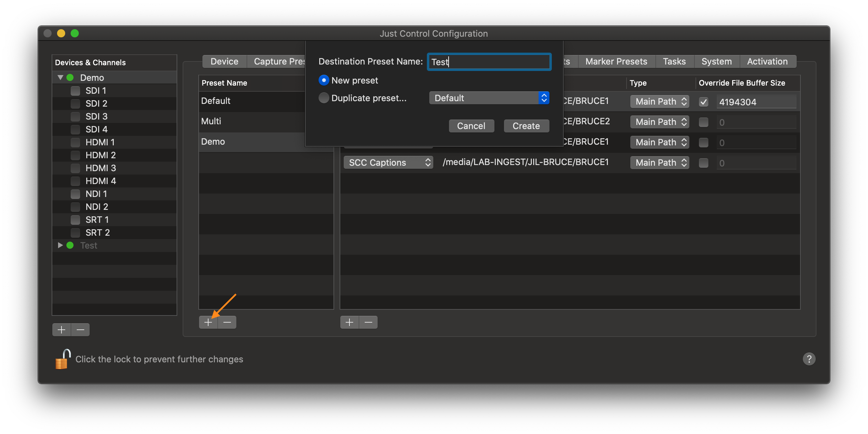
Task: Collapse the Demo device tree
Action: (60, 77)
